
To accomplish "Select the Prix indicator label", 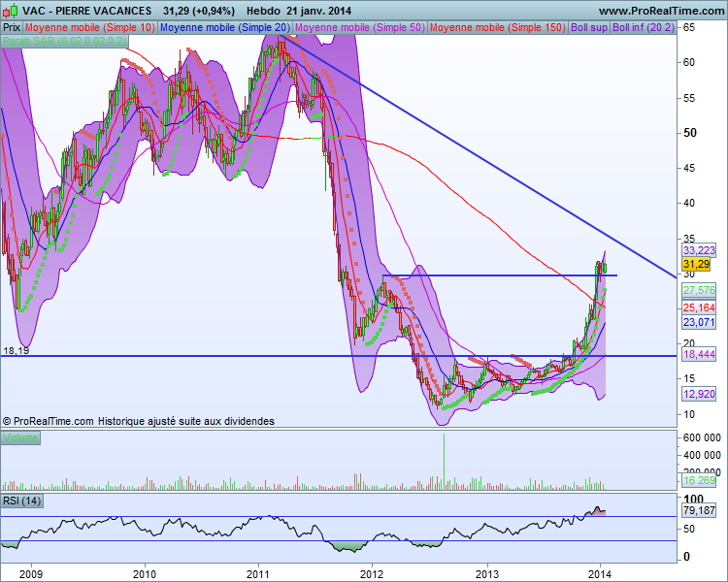I will coord(11,27).
